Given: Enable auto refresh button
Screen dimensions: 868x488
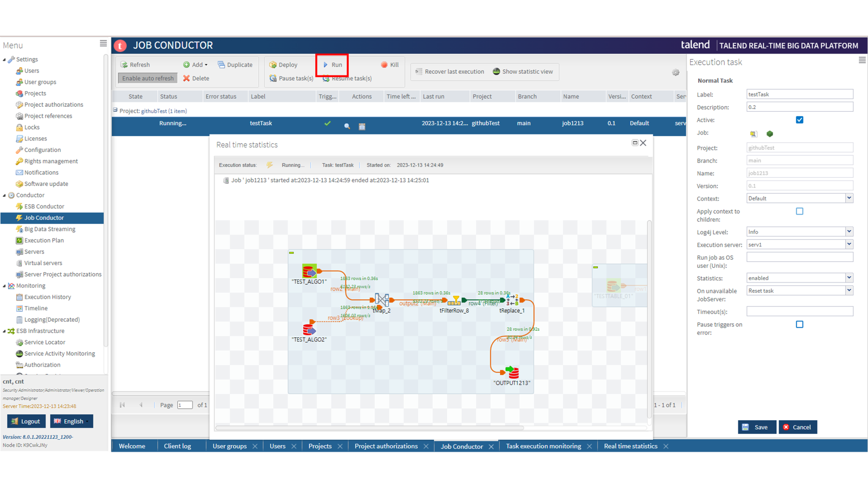Looking at the screenshot, I should pyautogui.click(x=148, y=78).
